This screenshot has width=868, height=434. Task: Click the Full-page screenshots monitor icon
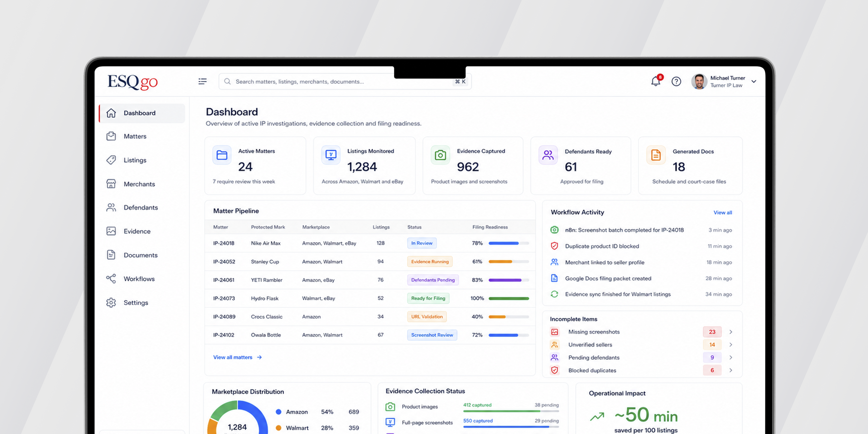pyautogui.click(x=390, y=422)
